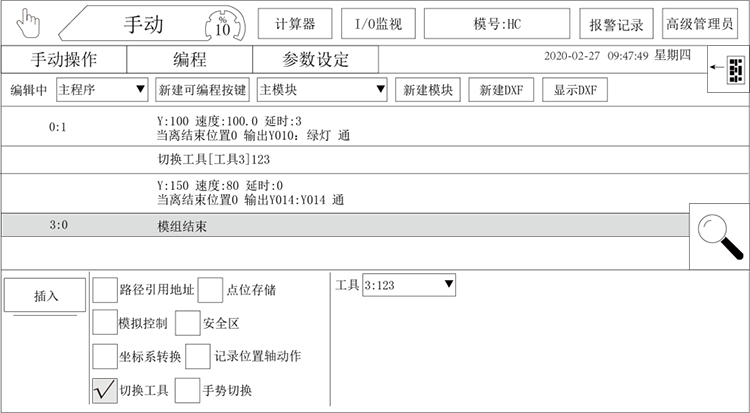This screenshot has height=413, width=750.
Task: Expand the 工具 3:123 dropdown
Action: pos(408,285)
